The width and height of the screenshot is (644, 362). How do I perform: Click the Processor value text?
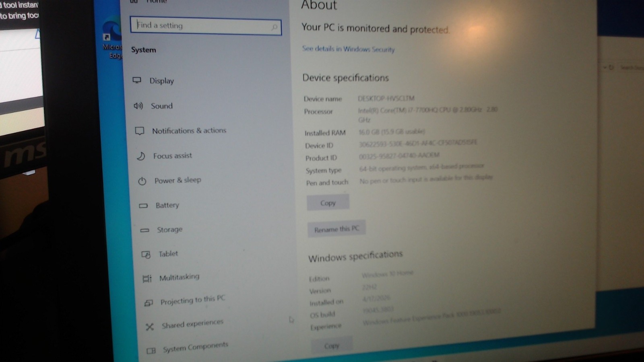[428, 114]
